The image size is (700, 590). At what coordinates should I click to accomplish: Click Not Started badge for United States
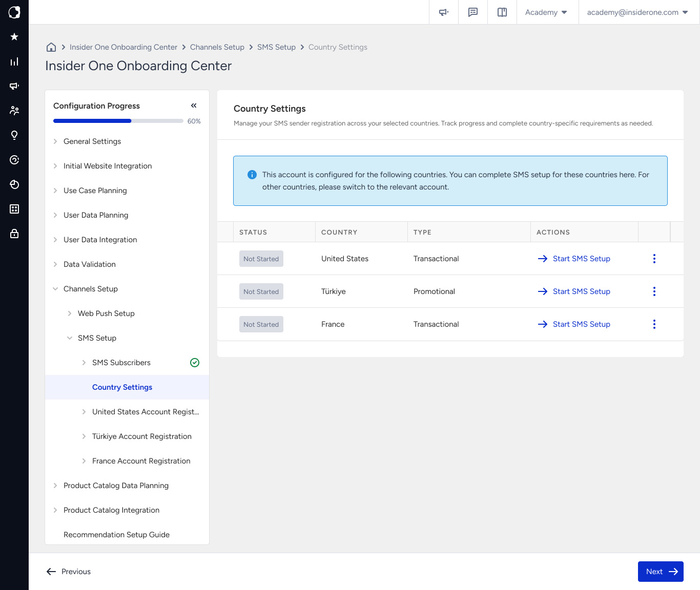pos(261,259)
